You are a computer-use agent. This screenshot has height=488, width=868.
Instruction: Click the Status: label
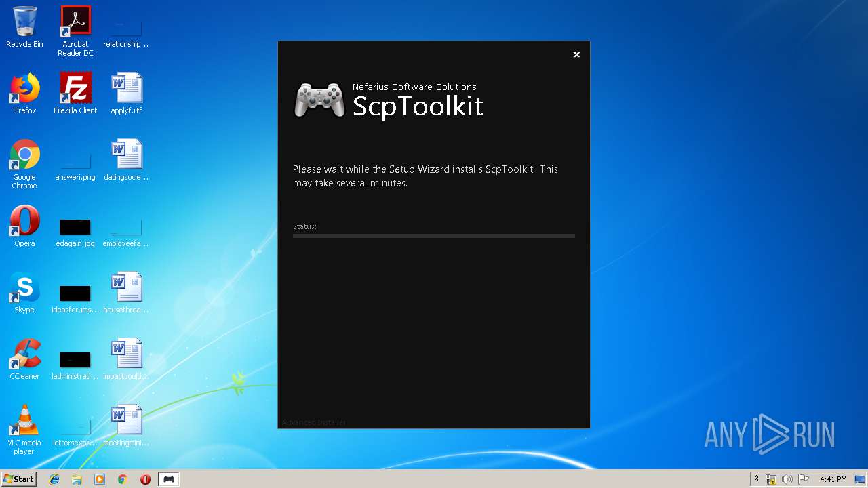pyautogui.click(x=304, y=226)
